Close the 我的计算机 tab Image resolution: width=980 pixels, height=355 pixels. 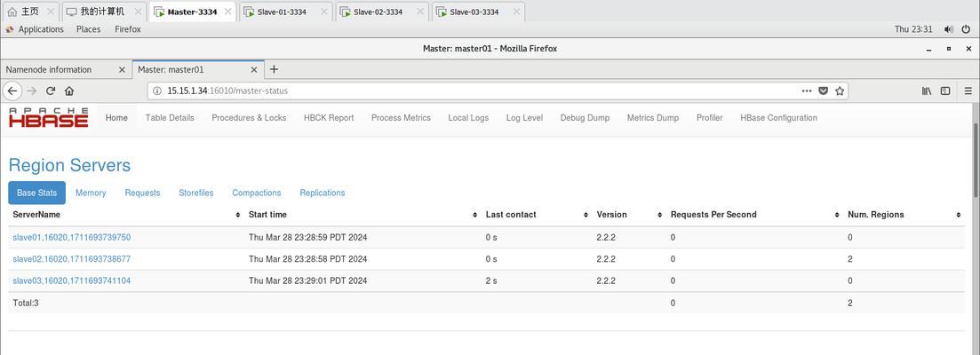click(138, 12)
